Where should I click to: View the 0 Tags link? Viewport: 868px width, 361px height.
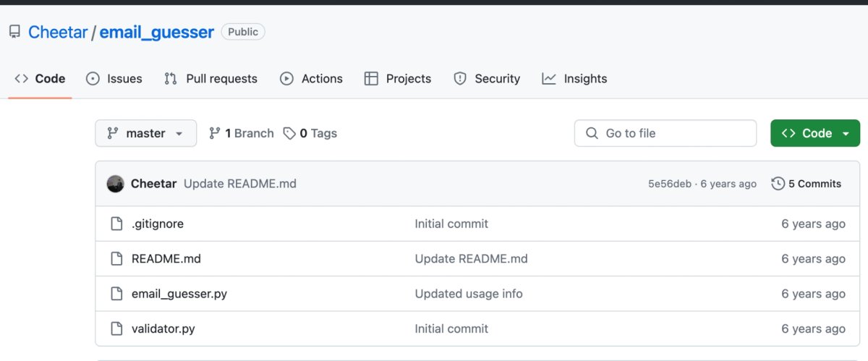click(x=310, y=133)
